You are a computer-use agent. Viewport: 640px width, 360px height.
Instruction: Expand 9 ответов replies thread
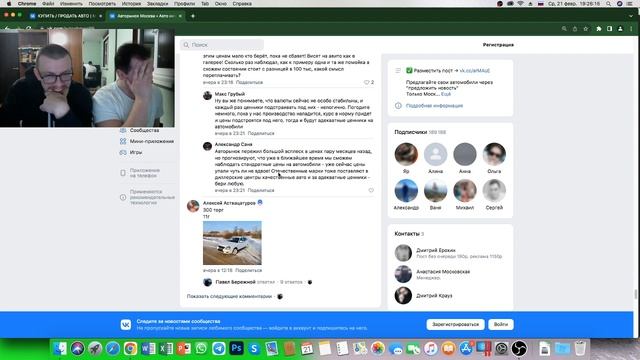coord(291,282)
